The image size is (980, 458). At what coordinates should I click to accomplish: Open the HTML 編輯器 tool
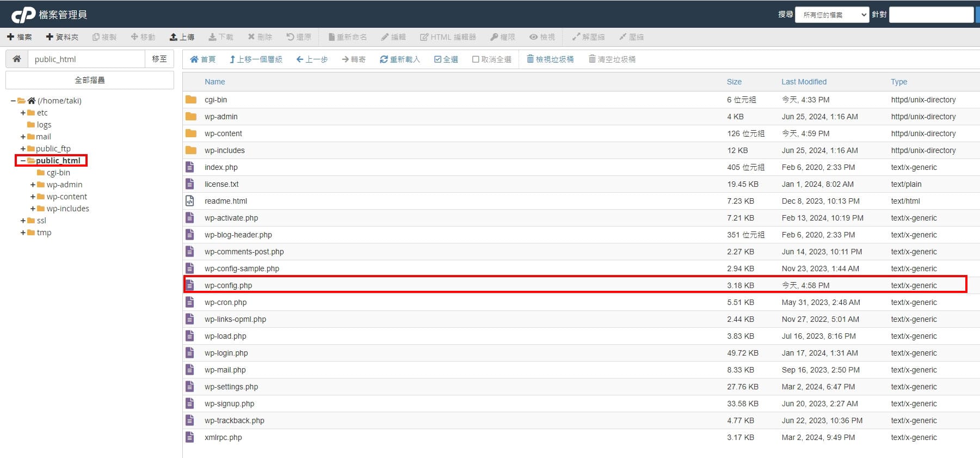point(448,37)
